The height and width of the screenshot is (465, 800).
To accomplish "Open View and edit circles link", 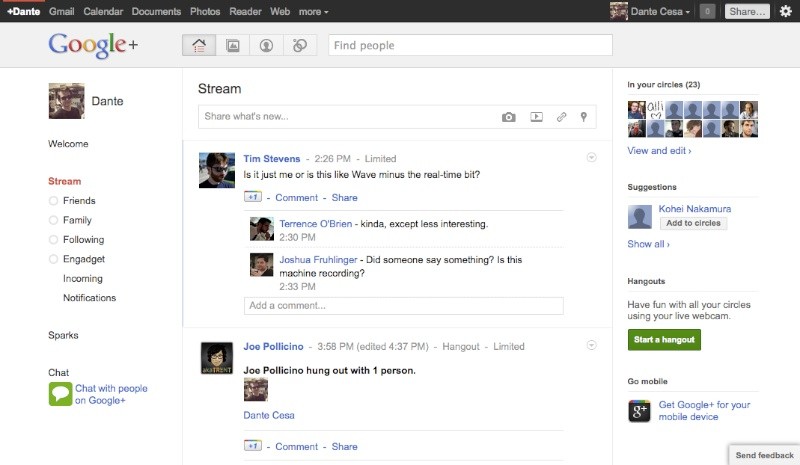I will click(659, 151).
